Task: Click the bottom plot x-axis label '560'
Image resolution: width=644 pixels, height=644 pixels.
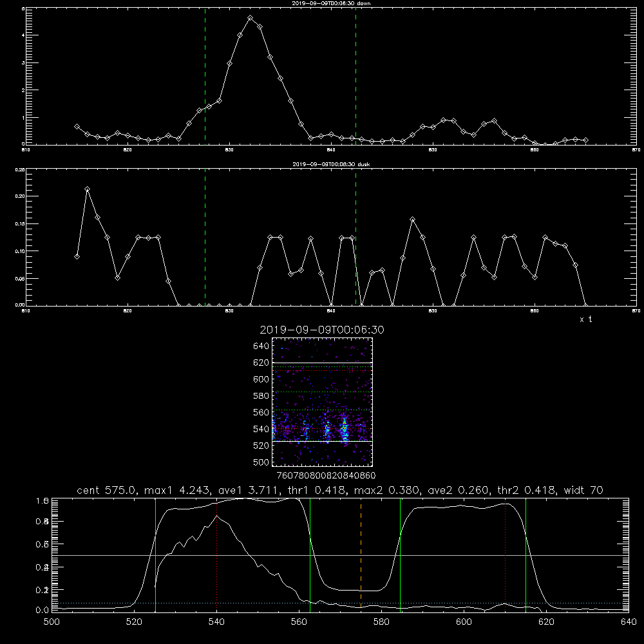Action: 299,622
